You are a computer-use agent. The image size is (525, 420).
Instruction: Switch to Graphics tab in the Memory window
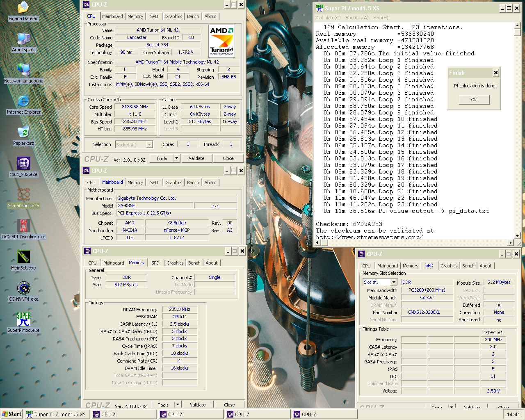175,263
